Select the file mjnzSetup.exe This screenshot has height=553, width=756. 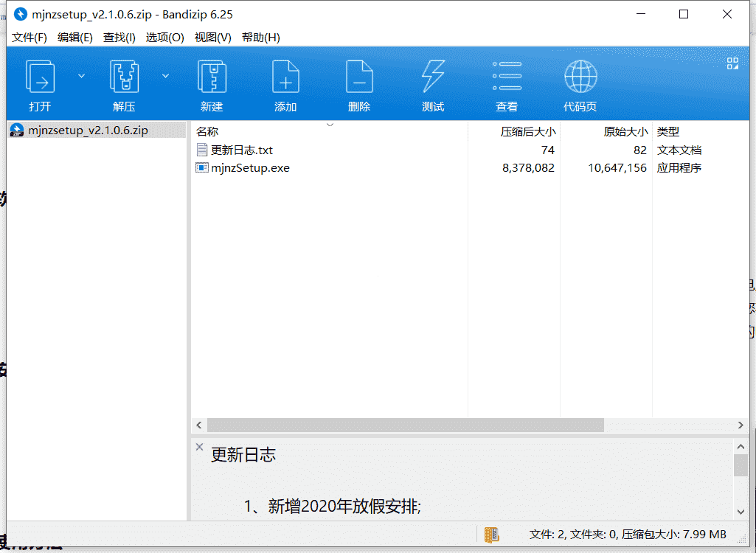250,168
